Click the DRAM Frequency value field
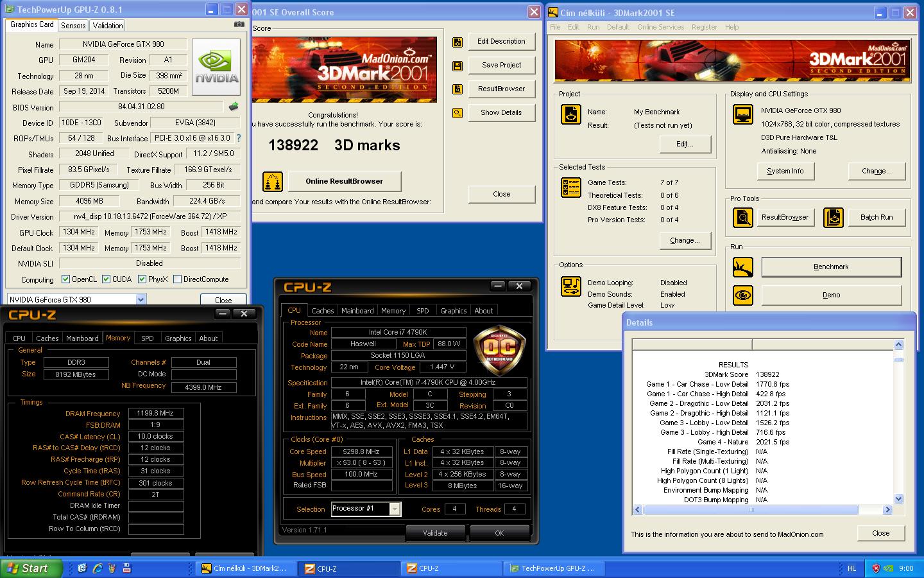The height and width of the screenshot is (578, 924). pos(155,414)
